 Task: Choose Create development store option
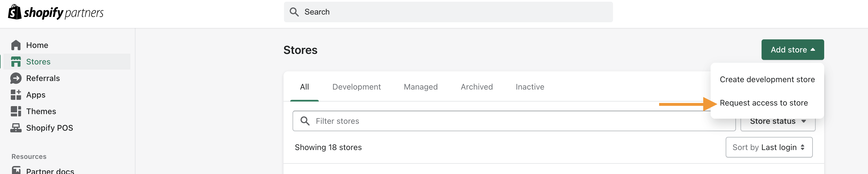767,79
